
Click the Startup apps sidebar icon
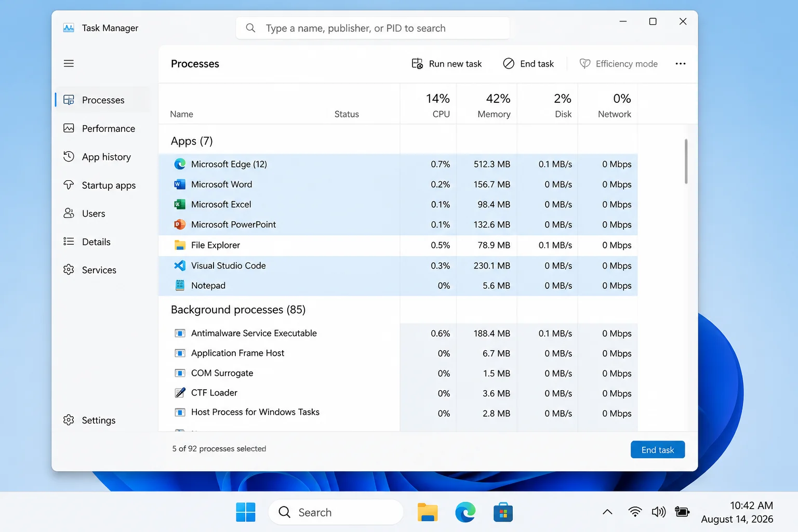point(69,185)
